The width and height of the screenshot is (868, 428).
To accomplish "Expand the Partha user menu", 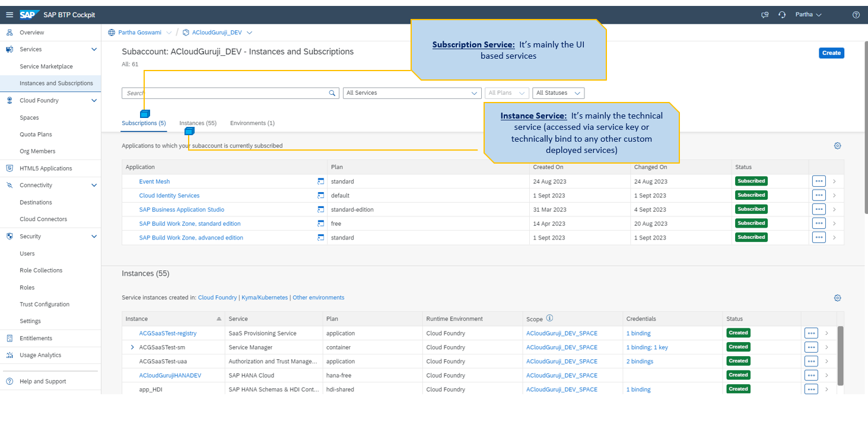I will (808, 15).
